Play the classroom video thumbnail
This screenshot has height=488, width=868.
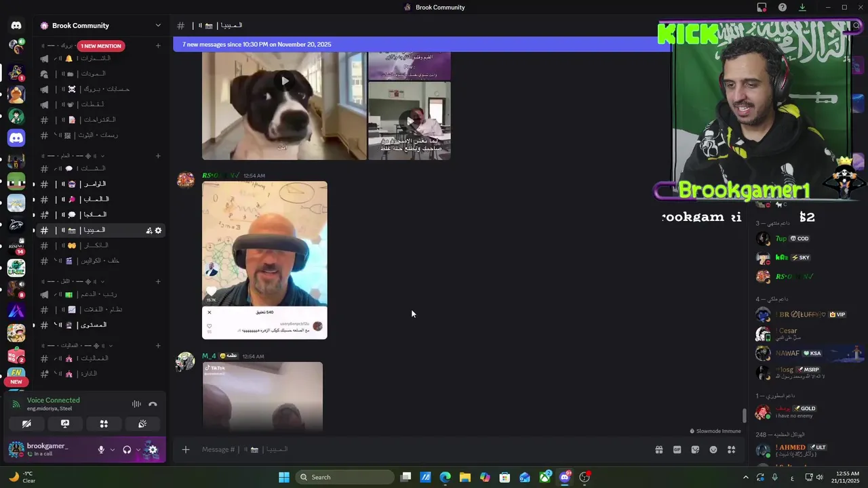tap(409, 121)
